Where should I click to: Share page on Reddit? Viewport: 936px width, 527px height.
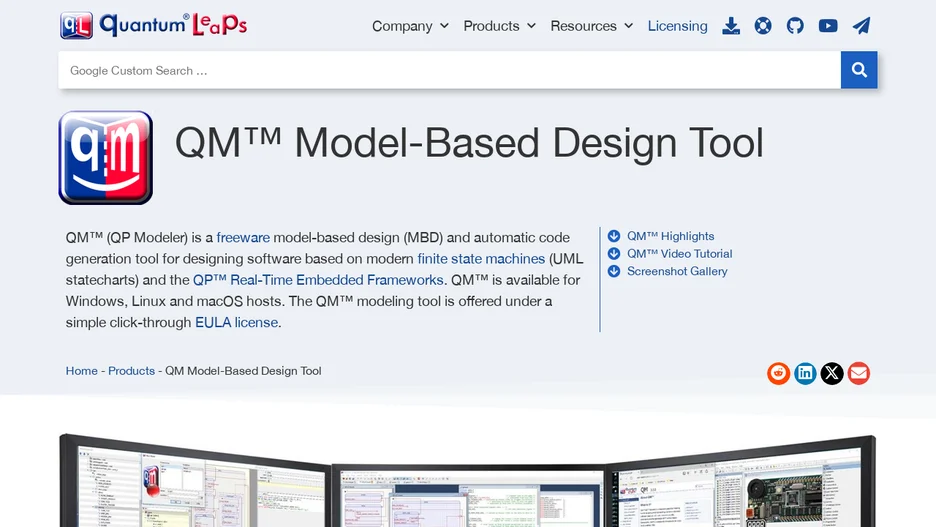pos(778,374)
